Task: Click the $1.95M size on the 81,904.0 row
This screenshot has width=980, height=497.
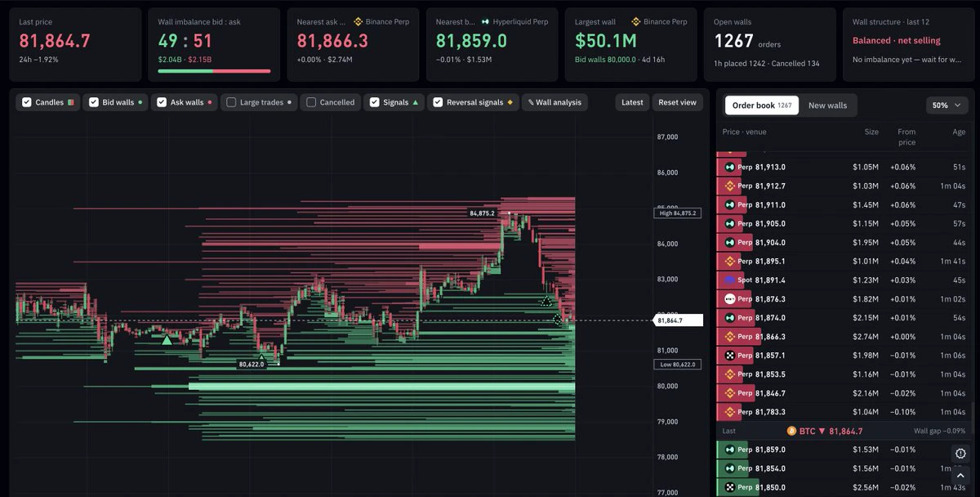Action: point(866,243)
